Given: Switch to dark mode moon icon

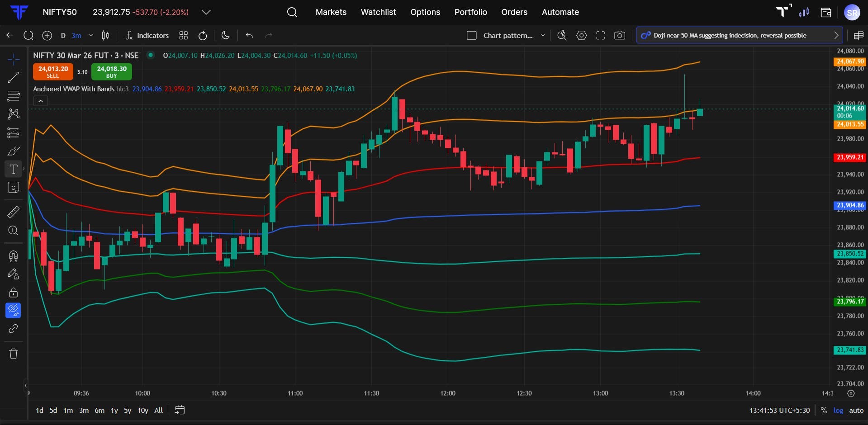Looking at the screenshot, I should point(226,35).
